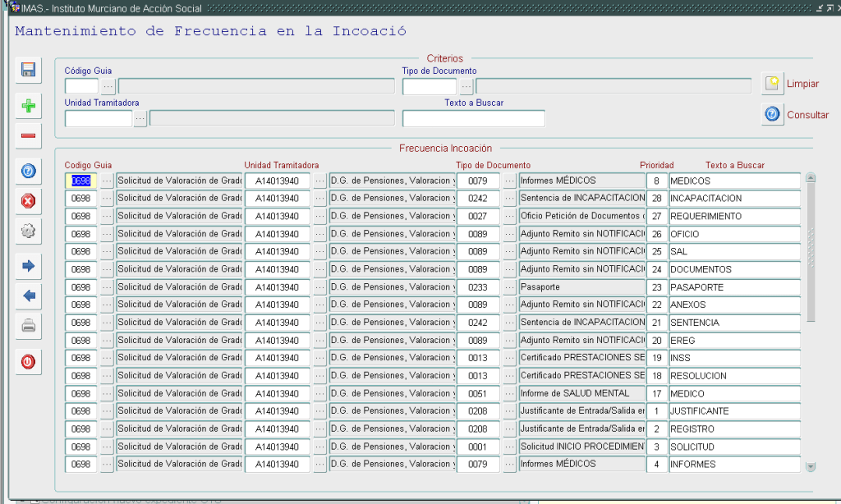Cancel with the red X icon
The width and height of the screenshot is (841, 504).
click(28, 200)
